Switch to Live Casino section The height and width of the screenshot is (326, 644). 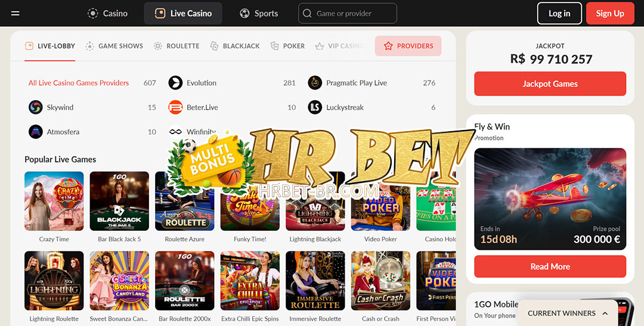coord(183,13)
